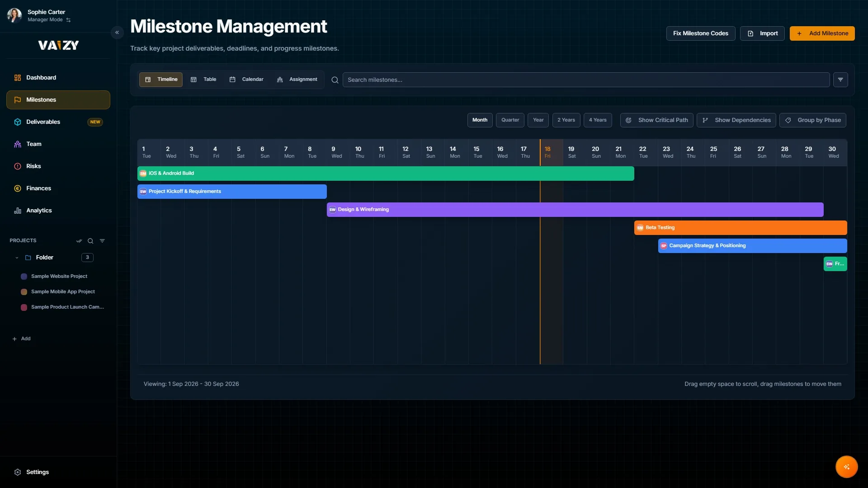Open the Analytics page
The height and width of the screenshot is (488, 868).
58,211
